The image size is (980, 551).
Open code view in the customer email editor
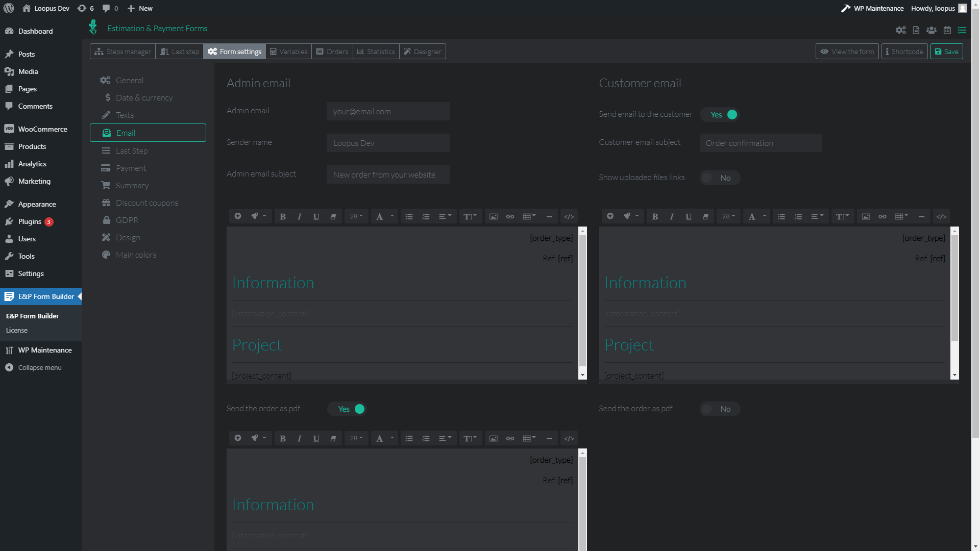(x=941, y=216)
